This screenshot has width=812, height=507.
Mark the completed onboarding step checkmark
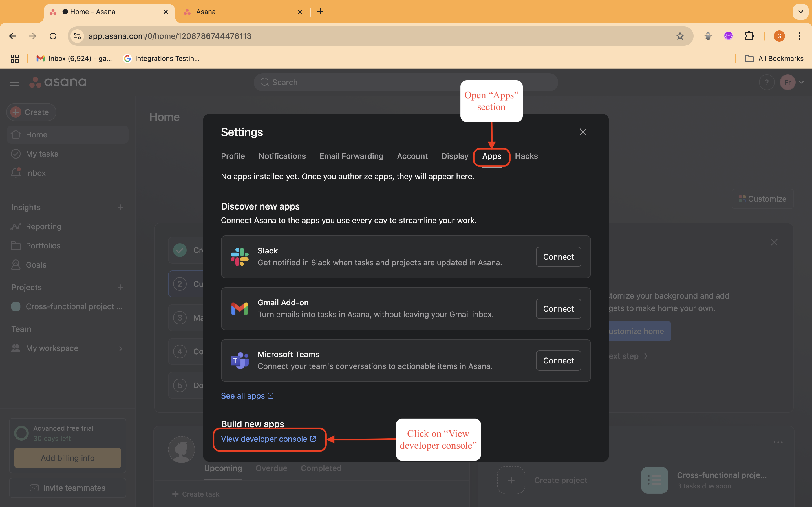[x=180, y=250]
